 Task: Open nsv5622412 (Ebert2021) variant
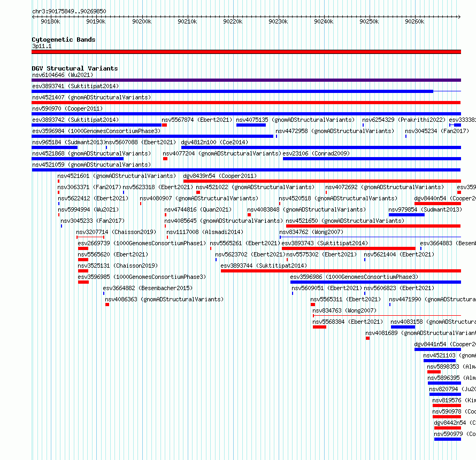coord(93,198)
